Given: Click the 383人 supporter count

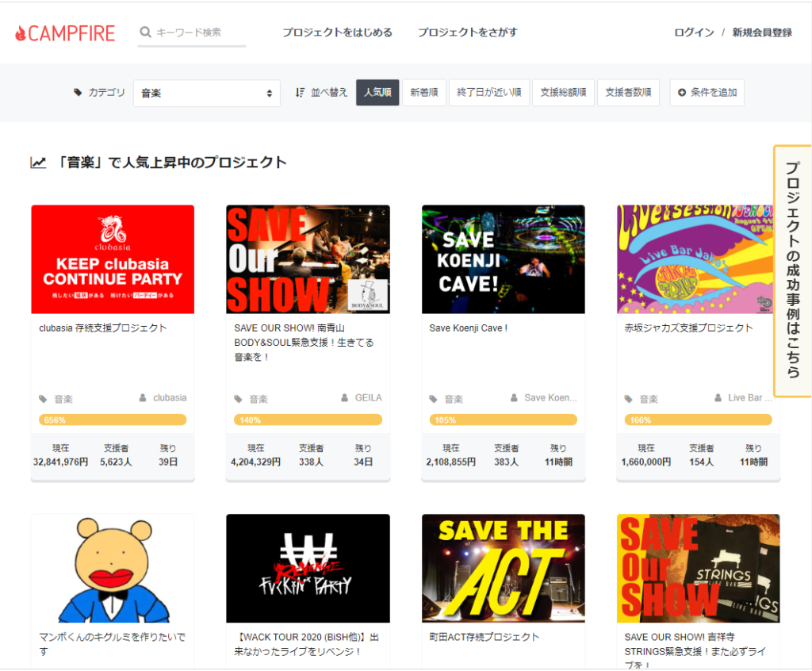Looking at the screenshot, I should (x=506, y=462).
